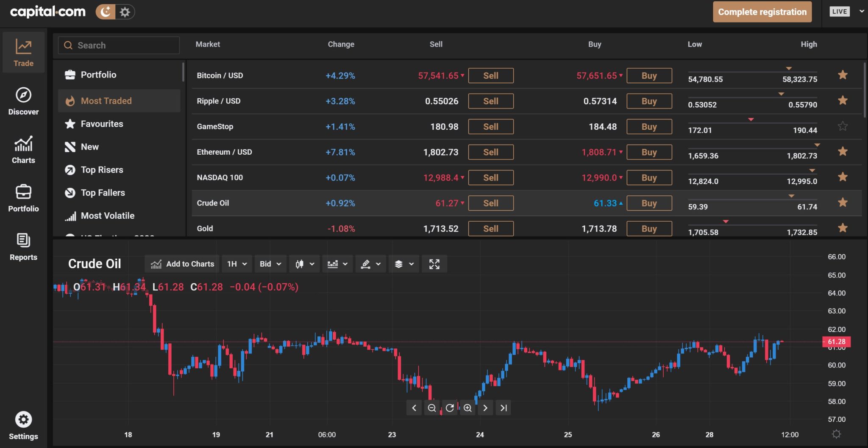Open chart layers dropdown

point(404,264)
